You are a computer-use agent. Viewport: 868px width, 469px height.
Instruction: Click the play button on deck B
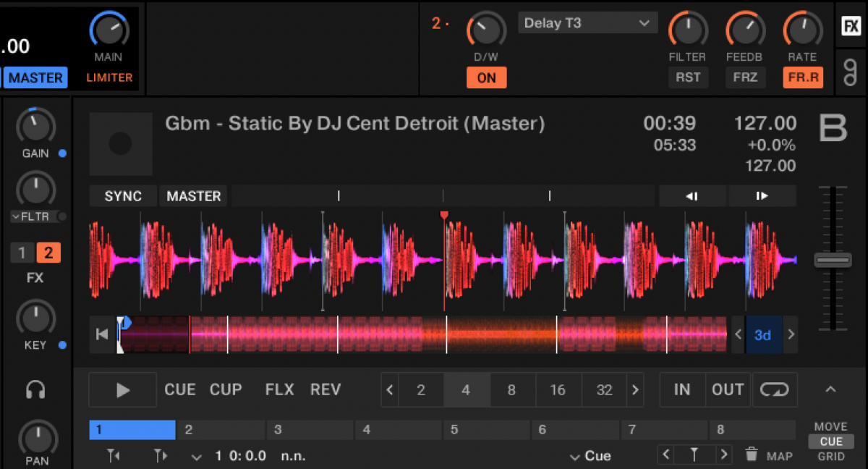[x=123, y=390]
